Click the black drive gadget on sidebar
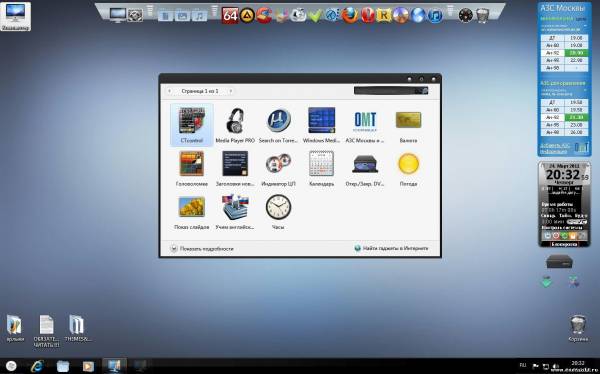 point(559,262)
